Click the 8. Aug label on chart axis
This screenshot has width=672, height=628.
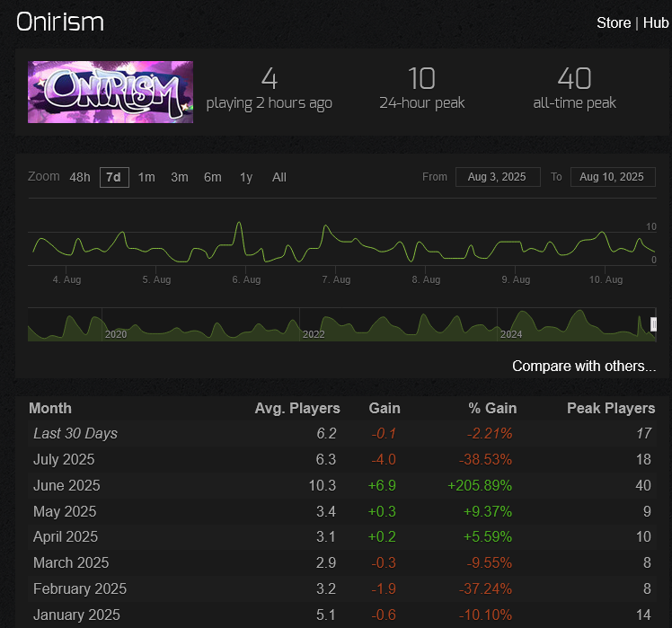tap(426, 279)
